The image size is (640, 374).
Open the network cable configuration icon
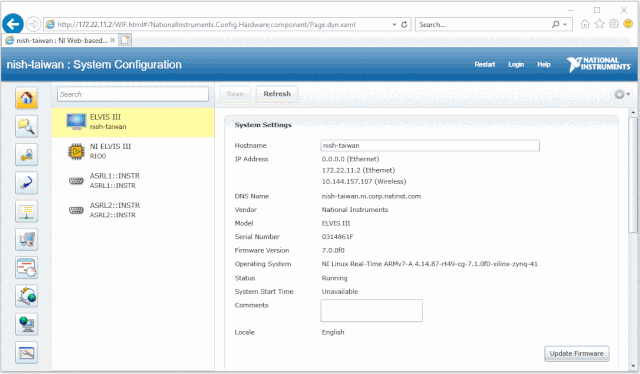coord(27,183)
